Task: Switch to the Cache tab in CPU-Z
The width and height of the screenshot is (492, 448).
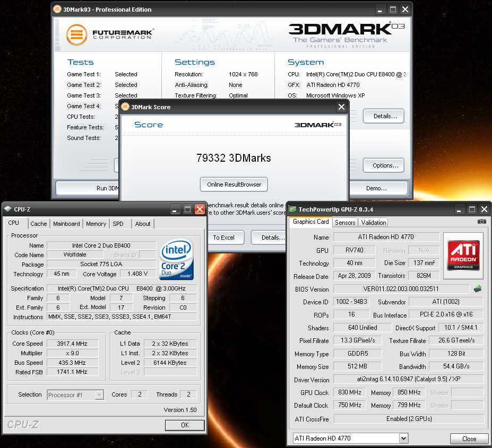Action: pyautogui.click(x=39, y=224)
